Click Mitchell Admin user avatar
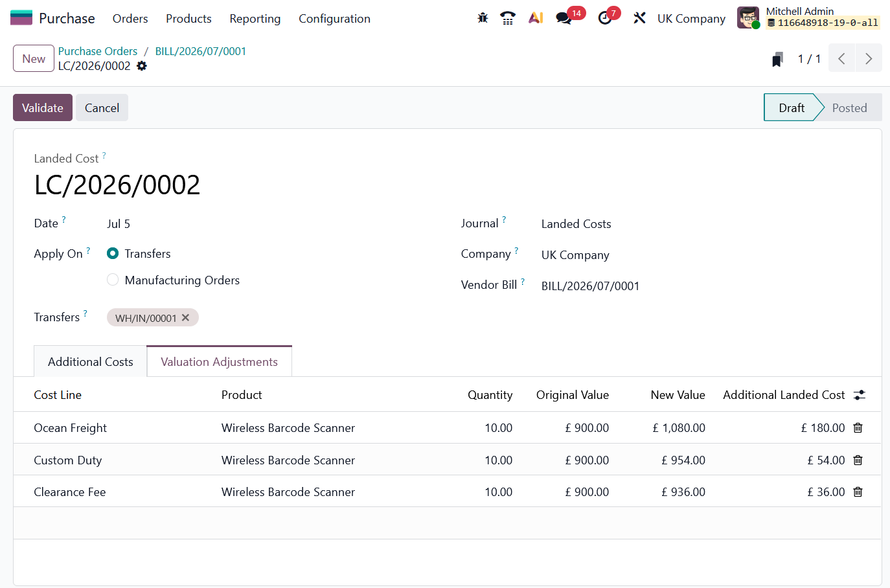The height and width of the screenshot is (588, 890). tap(748, 17)
